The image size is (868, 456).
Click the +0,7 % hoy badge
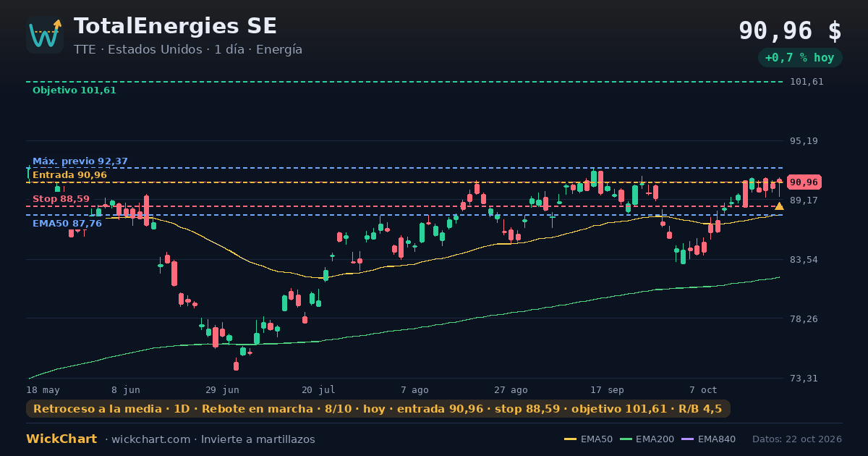(799, 58)
